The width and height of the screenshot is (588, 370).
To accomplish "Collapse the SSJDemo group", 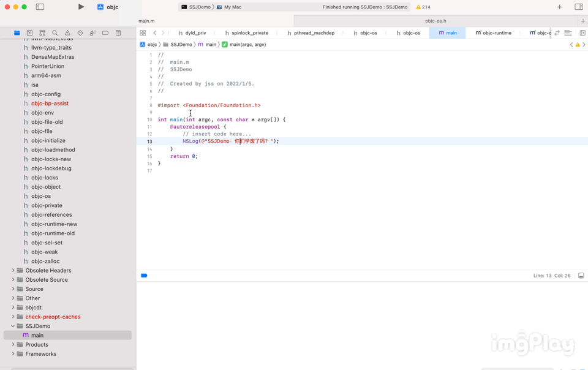I will [x=13, y=326].
